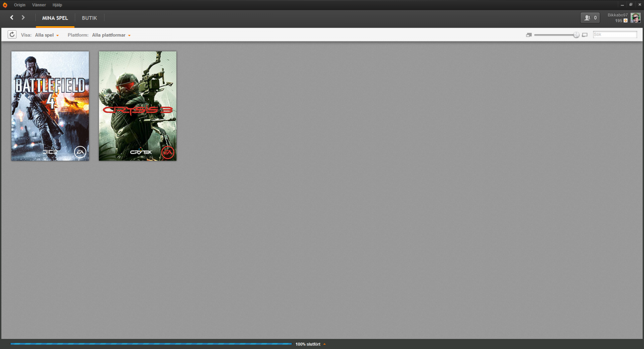Go forward with the right arrow

23,18
